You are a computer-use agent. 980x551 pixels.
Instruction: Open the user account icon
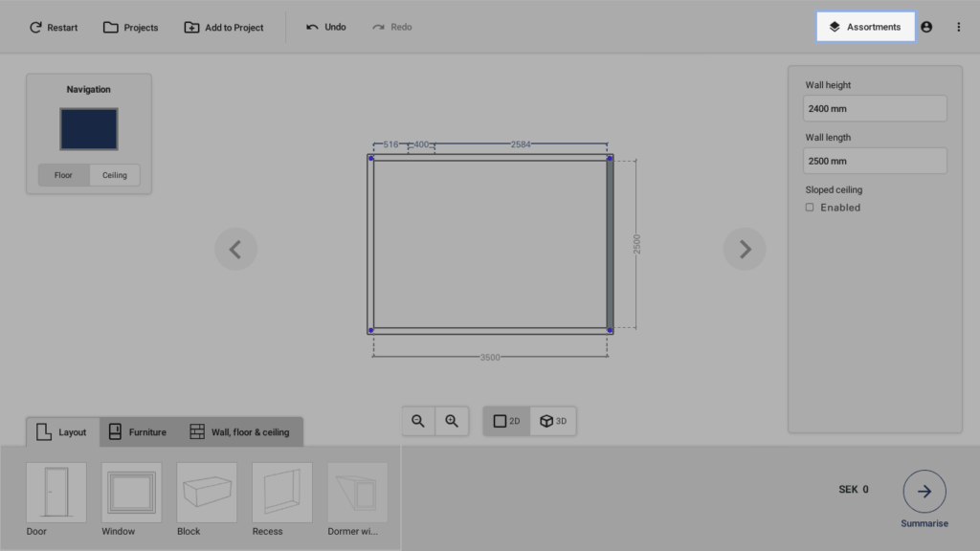926,27
